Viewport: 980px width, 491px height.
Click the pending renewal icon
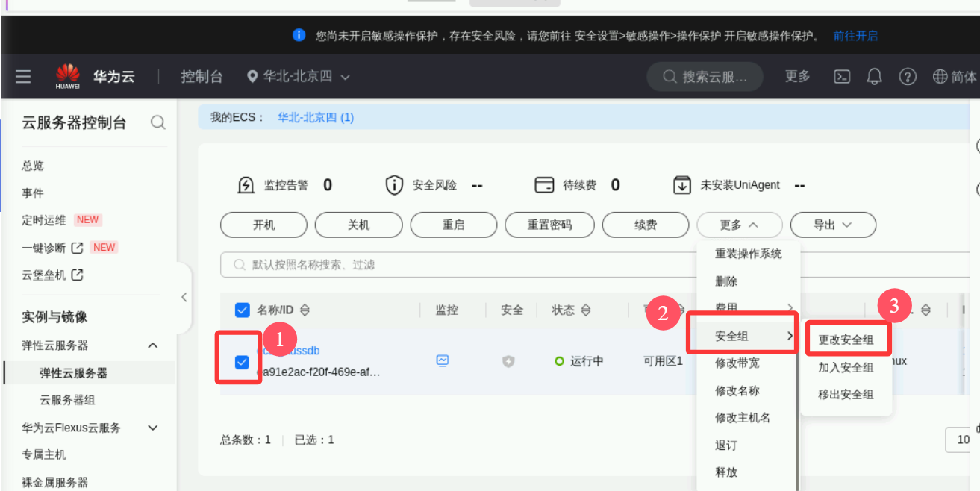click(x=544, y=185)
